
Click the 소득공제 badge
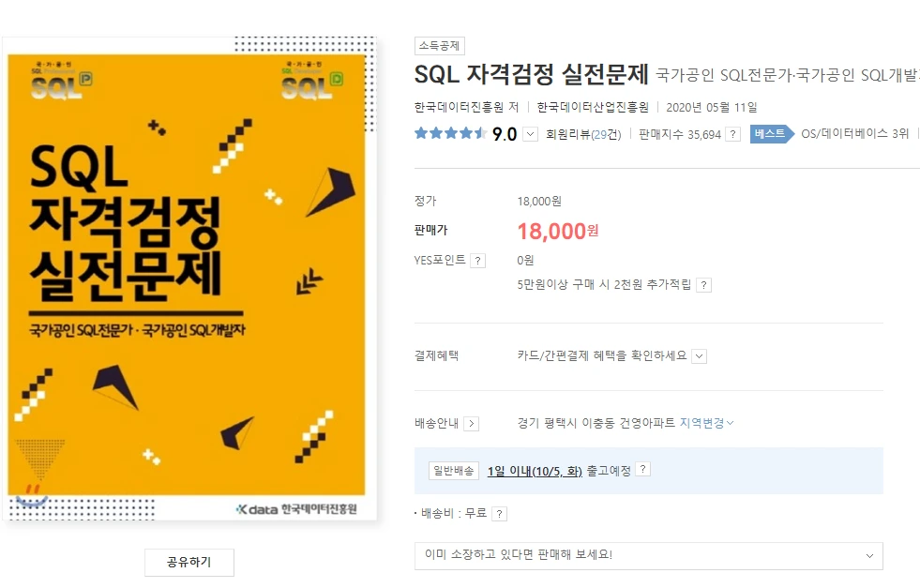[438, 45]
